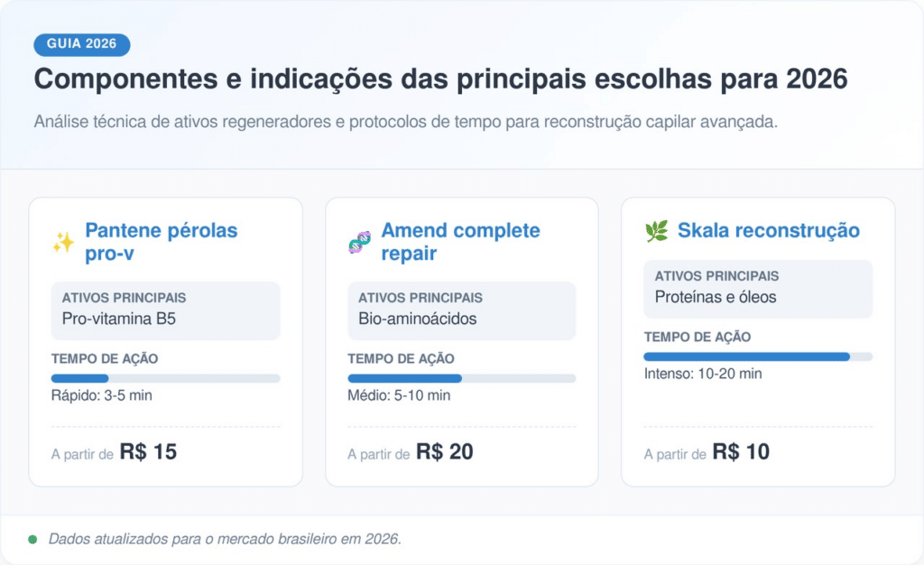Click the "Intenso: 10-20 min" label
The height and width of the screenshot is (565, 924).
pos(703,374)
